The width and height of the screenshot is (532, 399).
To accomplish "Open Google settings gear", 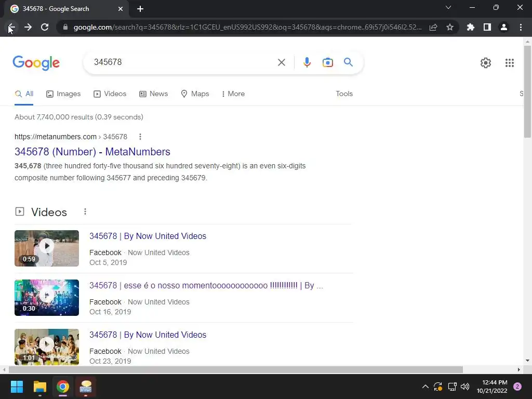I will coord(486,63).
